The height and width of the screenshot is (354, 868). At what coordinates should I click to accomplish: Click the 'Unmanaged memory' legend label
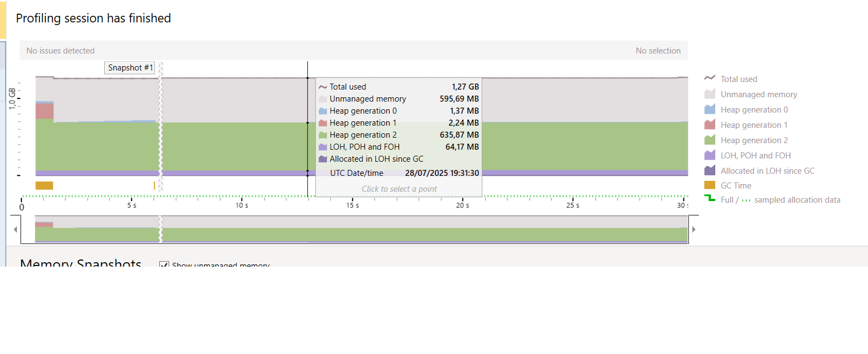pyautogui.click(x=758, y=95)
